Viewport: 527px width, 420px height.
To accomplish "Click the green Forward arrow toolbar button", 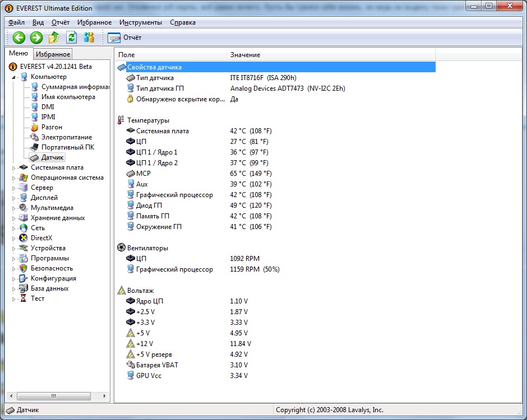I will click(36, 38).
